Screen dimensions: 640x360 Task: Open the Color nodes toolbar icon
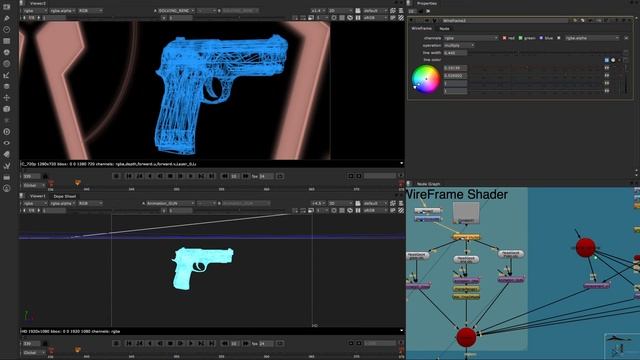7,52
